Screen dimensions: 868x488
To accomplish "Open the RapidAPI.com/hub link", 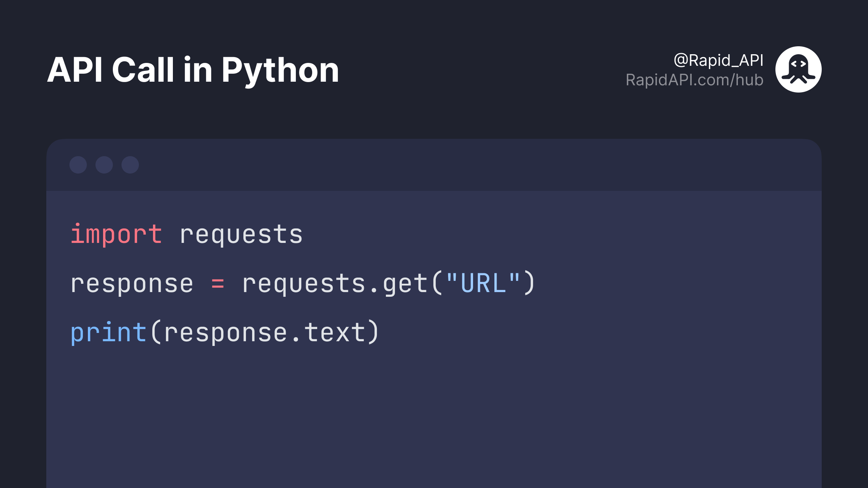I will pyautogui.click(x=694, y=80).
